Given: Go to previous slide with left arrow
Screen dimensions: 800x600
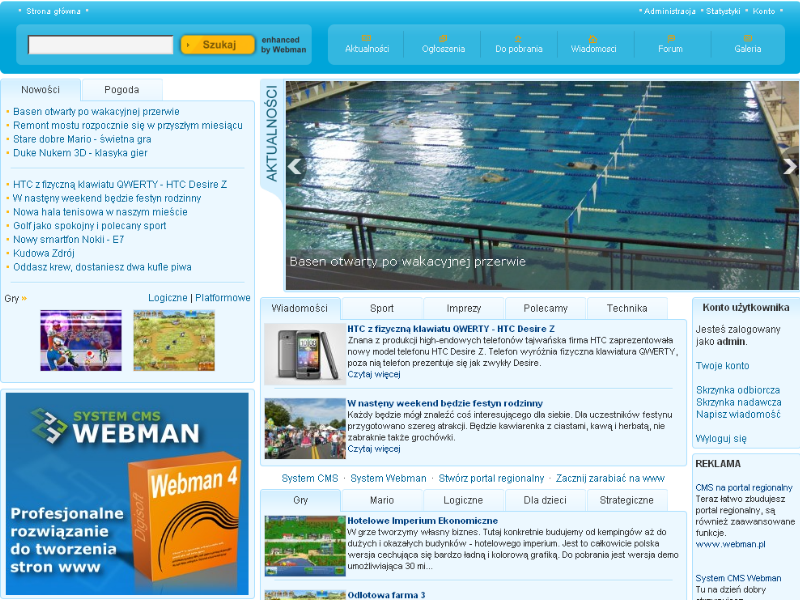Looking at the screenshot, I should point(295,167).
